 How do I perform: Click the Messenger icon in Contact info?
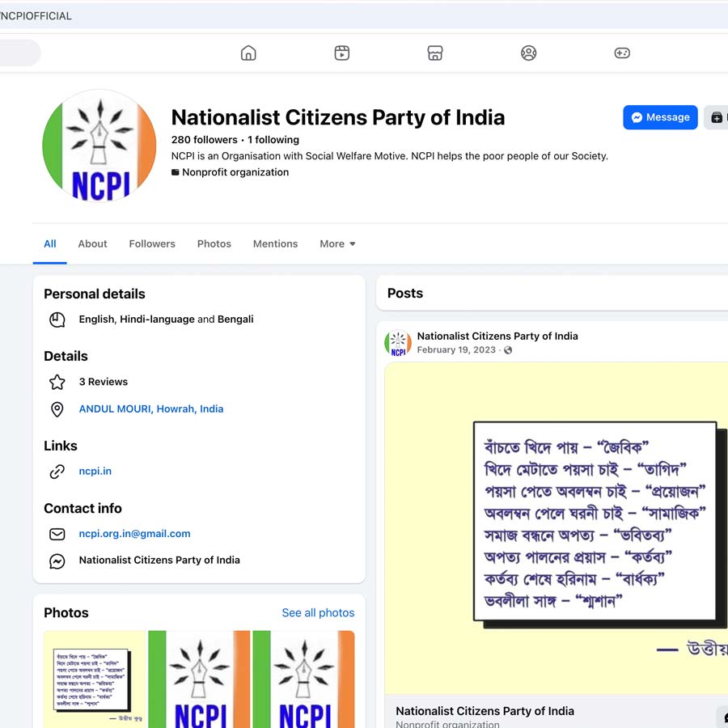click(x=57, y=561)
